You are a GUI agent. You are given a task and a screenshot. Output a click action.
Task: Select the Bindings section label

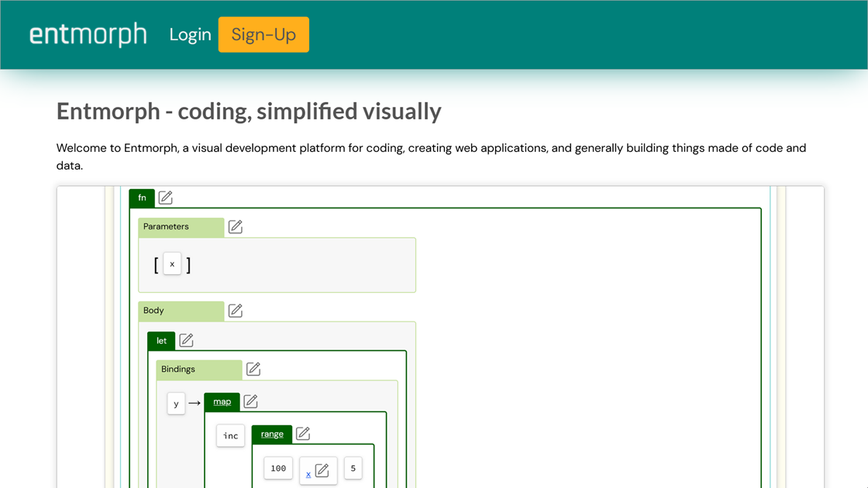198,369
